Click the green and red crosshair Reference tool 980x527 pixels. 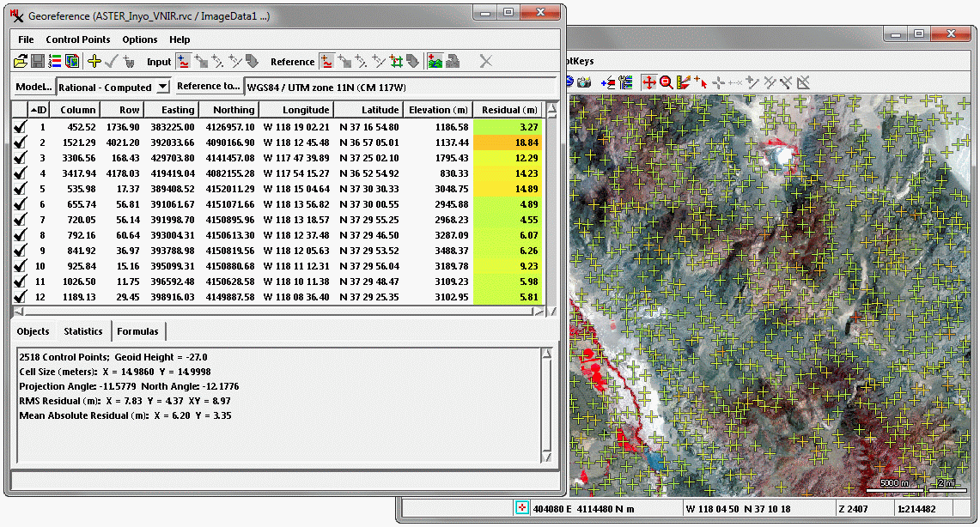[x=396, y=61]
